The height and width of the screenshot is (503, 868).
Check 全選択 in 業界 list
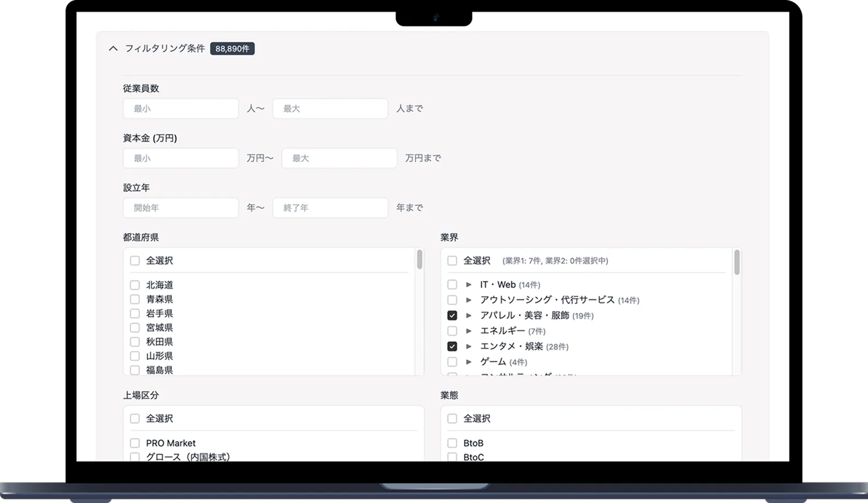[x=452, y=261]
